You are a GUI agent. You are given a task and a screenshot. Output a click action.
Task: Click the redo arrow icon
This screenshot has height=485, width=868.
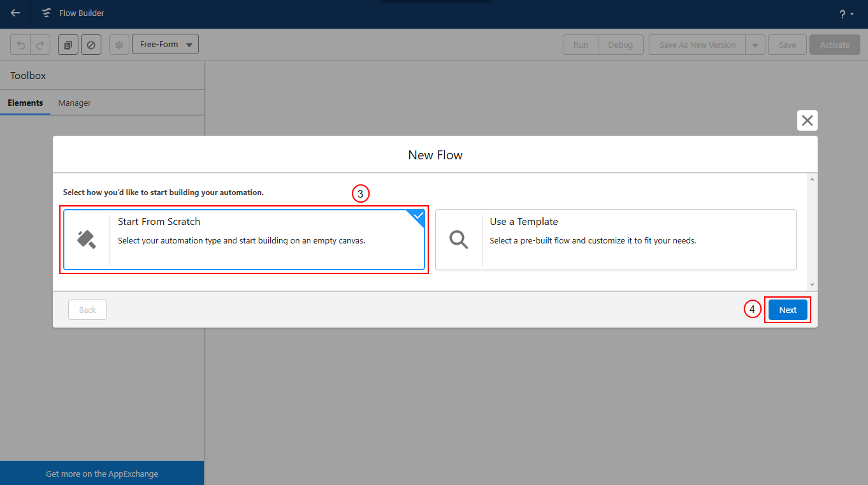40,45
